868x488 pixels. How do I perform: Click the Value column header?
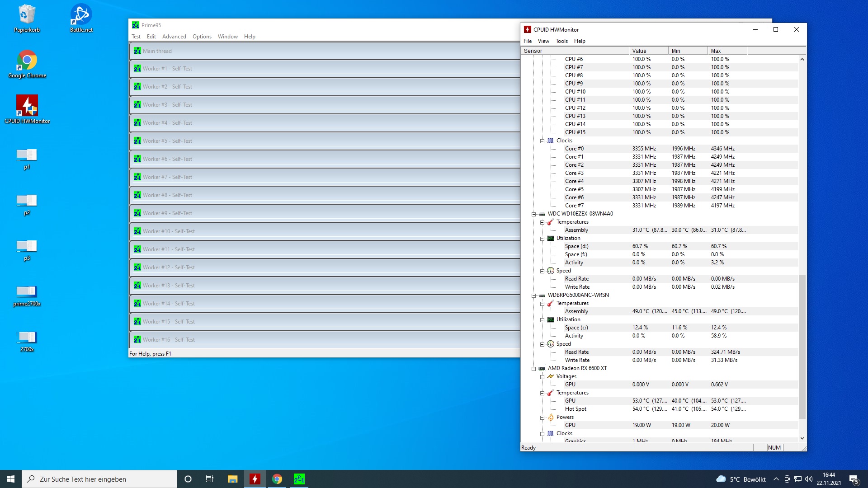tap(648, 51)
